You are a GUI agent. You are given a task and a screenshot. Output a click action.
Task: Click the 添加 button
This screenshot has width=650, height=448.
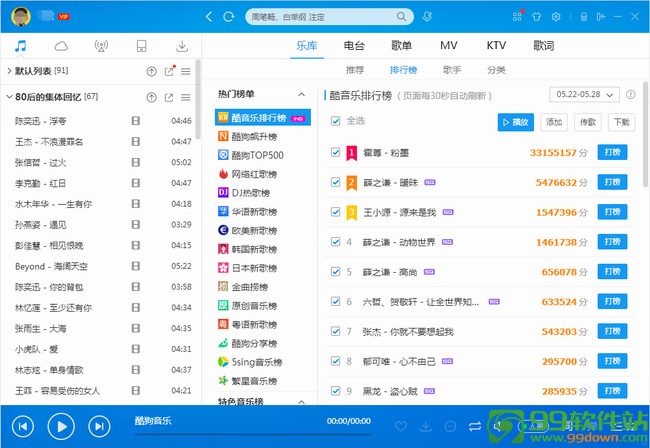(554, 122)
